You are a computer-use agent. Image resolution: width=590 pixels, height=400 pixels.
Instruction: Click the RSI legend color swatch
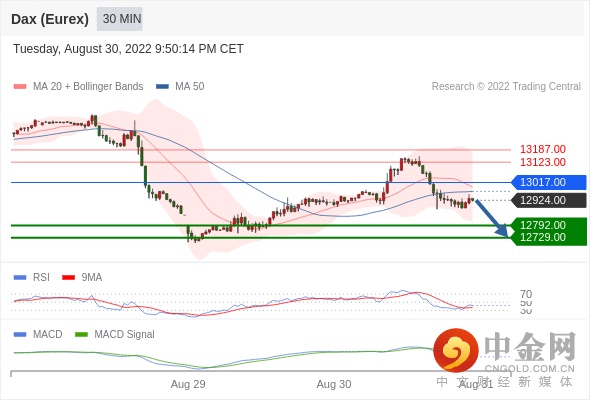tap(20, 278)
